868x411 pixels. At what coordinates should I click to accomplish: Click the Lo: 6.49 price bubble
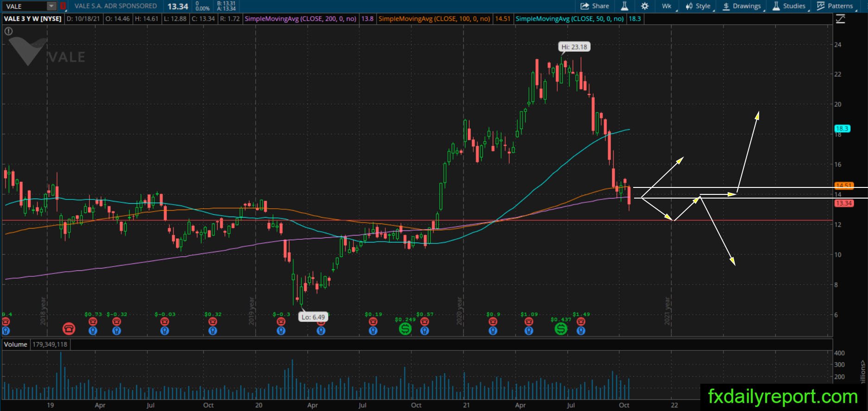pyautogui.click(x=313, y=317)
